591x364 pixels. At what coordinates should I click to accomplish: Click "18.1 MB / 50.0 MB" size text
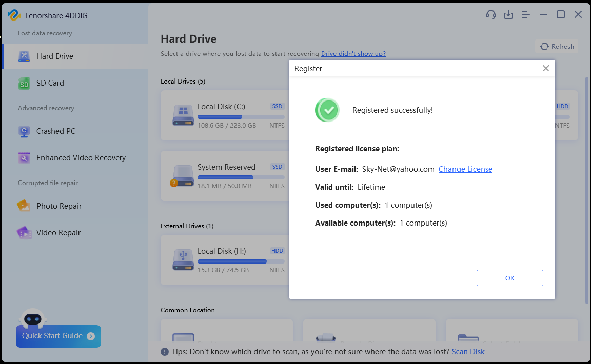click(x=225, y=186)
